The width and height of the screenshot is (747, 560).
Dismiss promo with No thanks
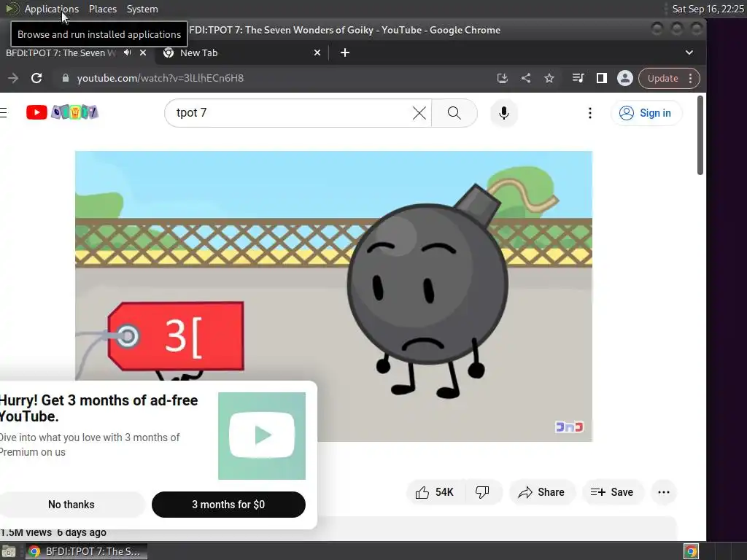tap(71, 505)
